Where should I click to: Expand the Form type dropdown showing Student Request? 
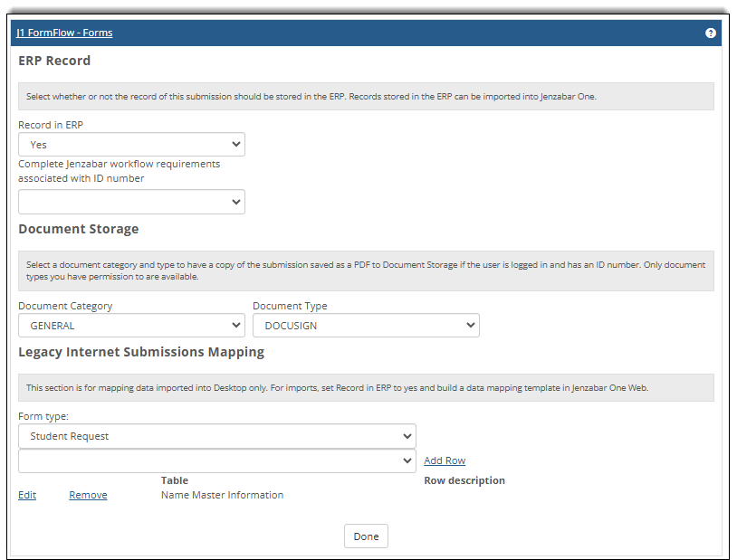point(217,436)
